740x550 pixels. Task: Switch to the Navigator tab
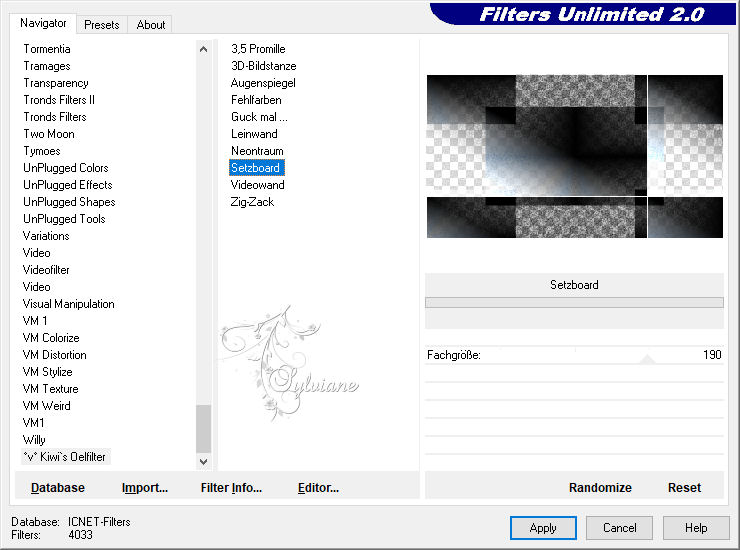43,23
